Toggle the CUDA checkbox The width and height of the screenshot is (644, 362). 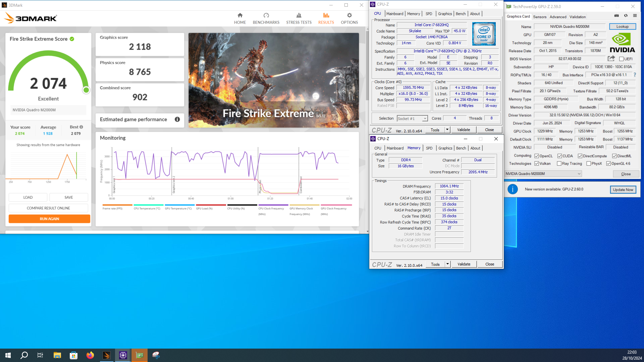tap(559, 156)
